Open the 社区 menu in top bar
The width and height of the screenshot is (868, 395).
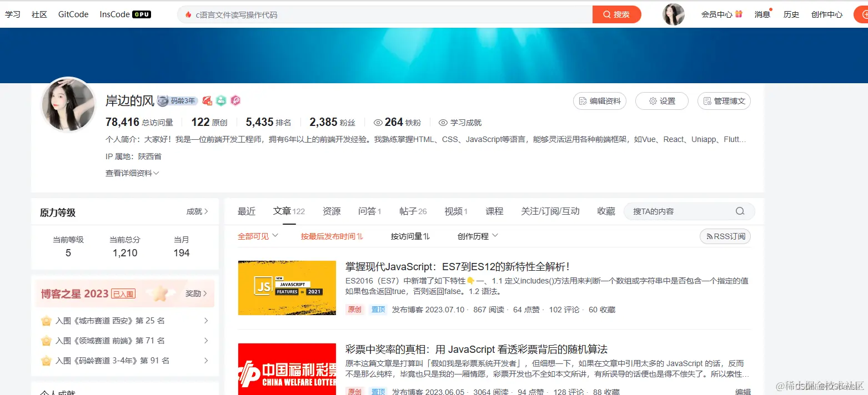[x=39, y=14]
